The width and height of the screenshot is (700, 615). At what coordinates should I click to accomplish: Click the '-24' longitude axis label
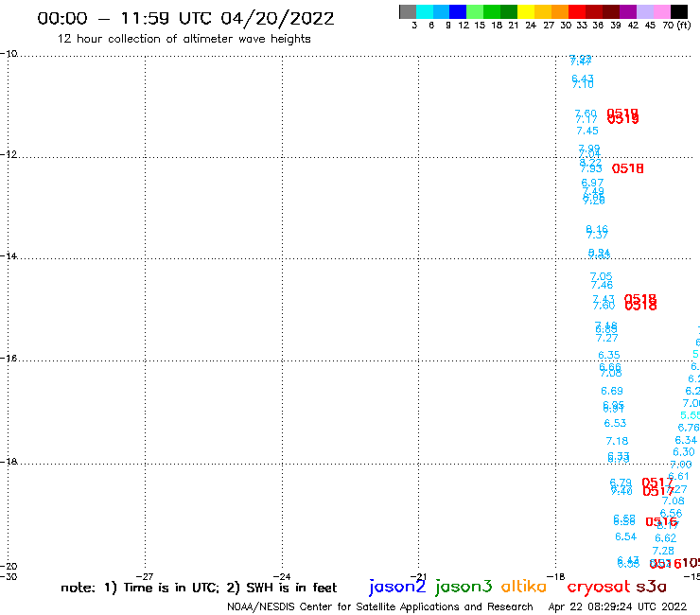pyautogui.click(x=282, y=576)
